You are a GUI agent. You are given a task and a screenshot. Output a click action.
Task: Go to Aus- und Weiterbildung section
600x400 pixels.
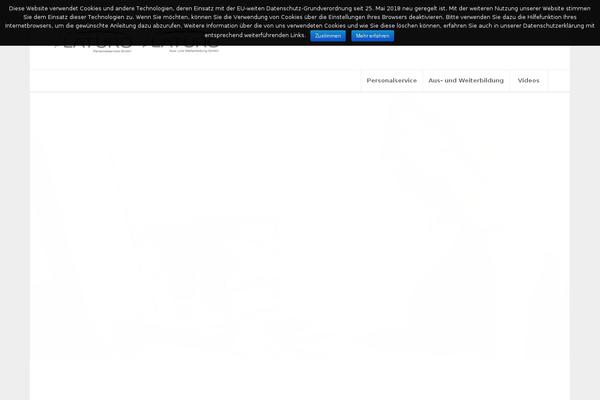tap(466, 80)
